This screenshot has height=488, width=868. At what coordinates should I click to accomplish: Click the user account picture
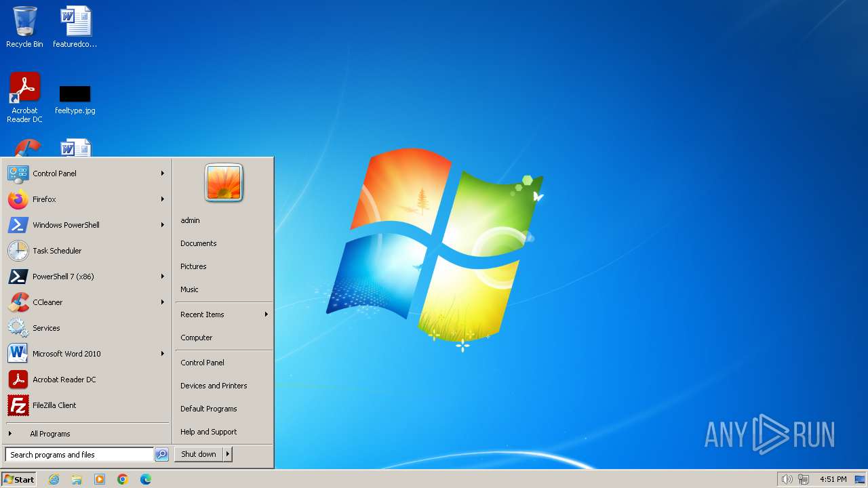click(224, 182)
